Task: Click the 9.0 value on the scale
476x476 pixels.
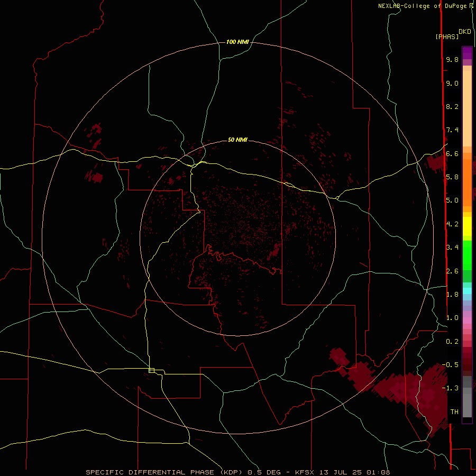Action: [452, 83]
